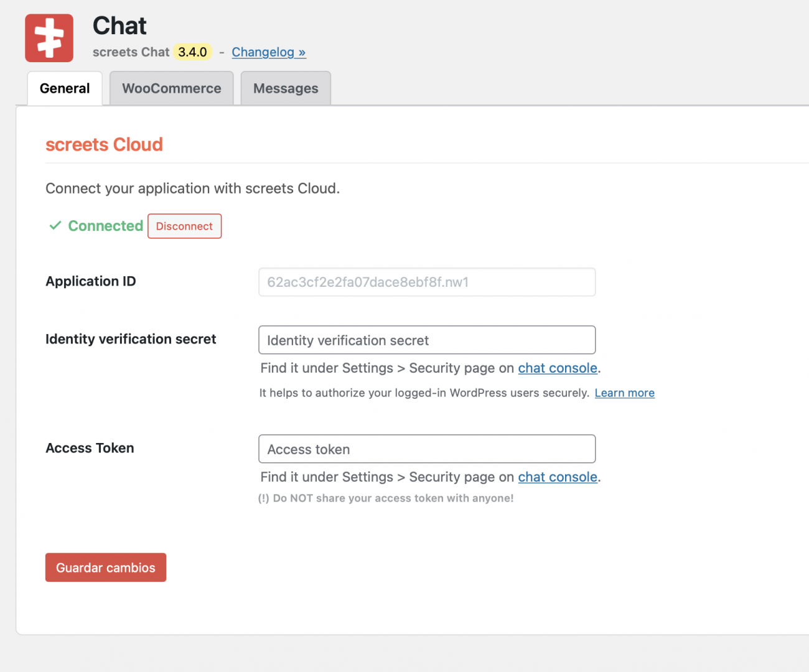Click "It helps to authorize" help text
809x672 pixels.
424,393
